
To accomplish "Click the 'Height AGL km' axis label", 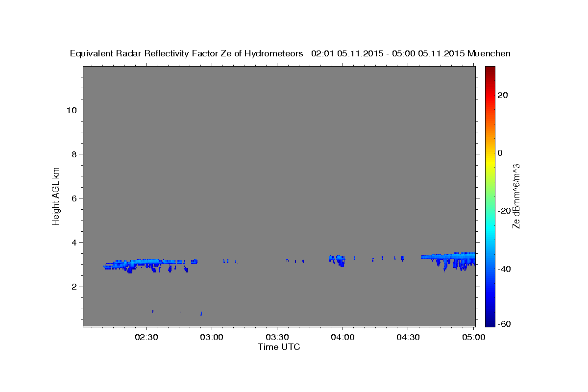I will [x=56, y=196].
